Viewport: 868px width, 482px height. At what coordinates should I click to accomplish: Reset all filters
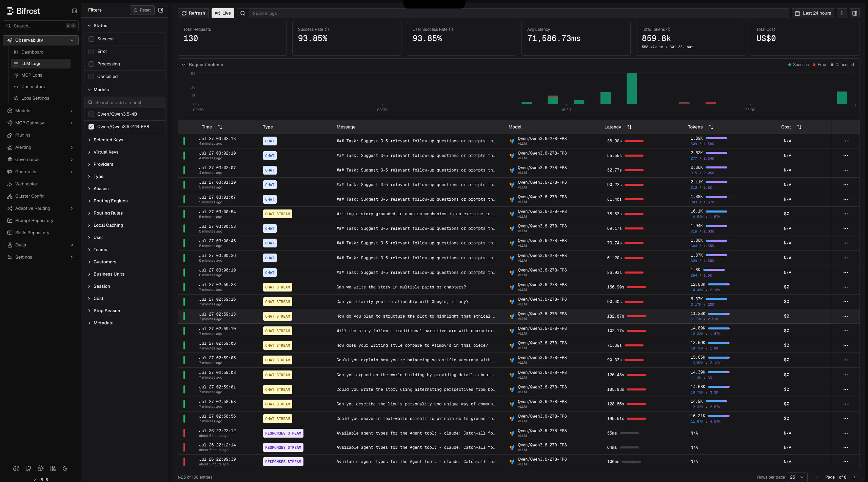pos(142,10)
